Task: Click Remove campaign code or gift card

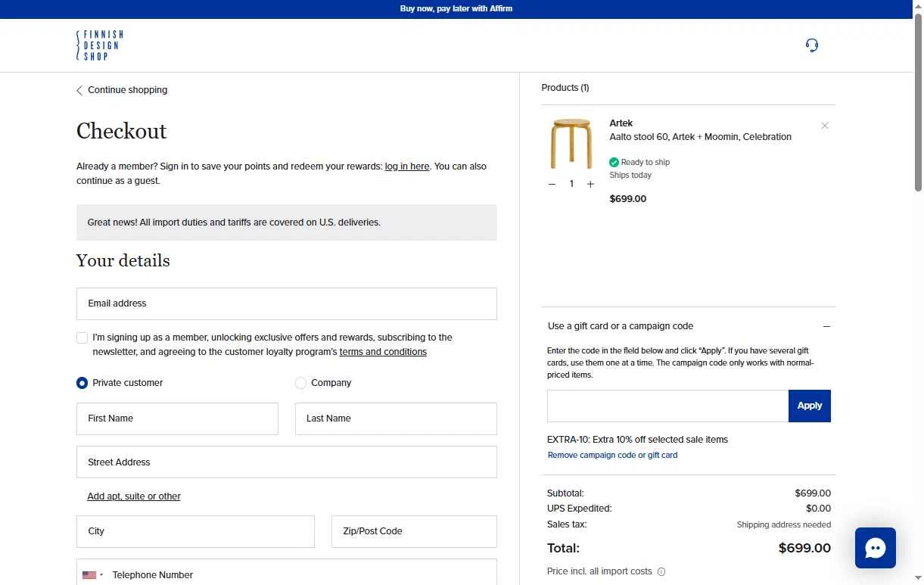Action: pyautogui.click(x=612, y=455)
